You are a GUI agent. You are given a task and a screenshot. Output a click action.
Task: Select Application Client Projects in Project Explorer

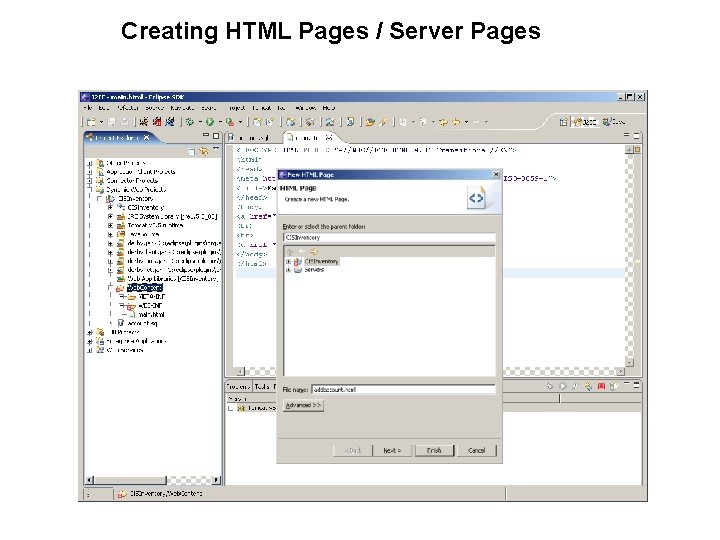(x=141, y=172)
